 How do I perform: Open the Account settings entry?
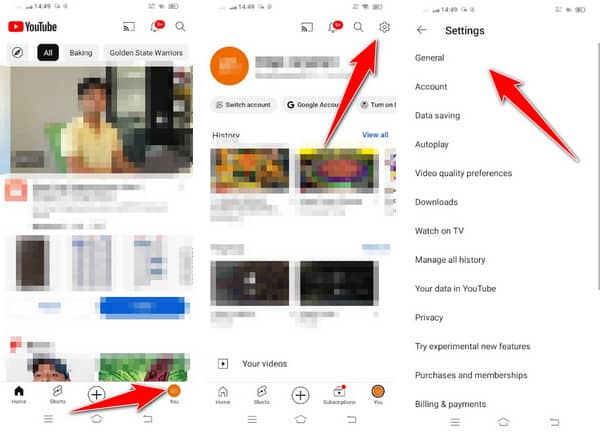pyautogui.click(x=431, y=86)
